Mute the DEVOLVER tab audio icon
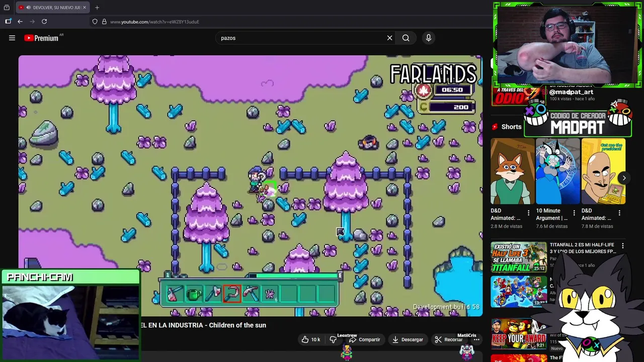Viewport: 644px width, 362px height. [x=28, y=8]
